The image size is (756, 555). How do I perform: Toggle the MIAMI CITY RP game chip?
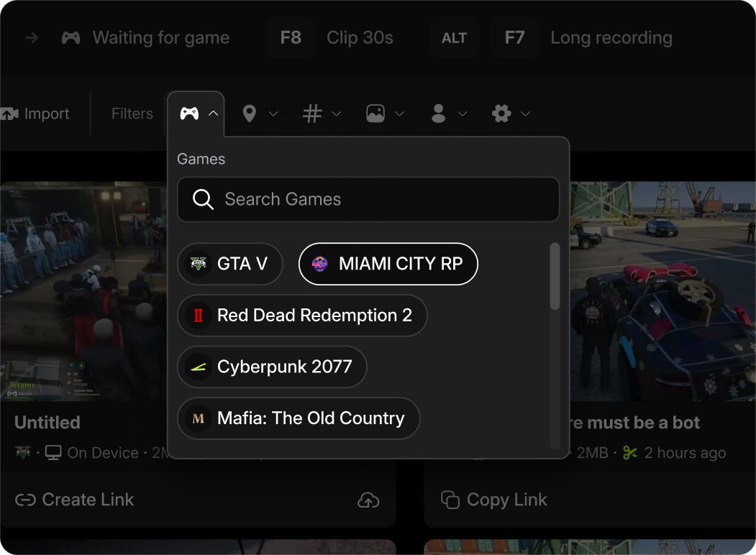[x=388, y=264]
